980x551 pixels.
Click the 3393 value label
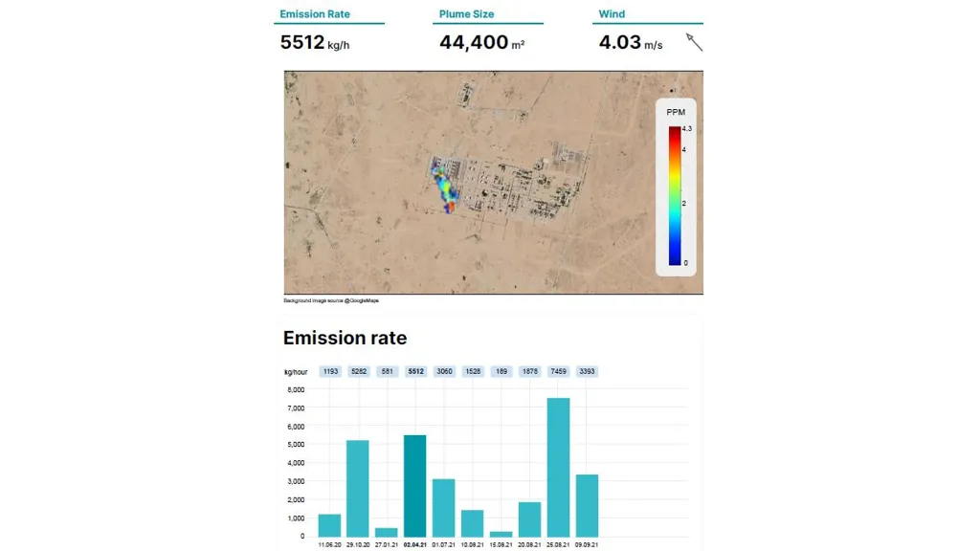click(x=587, y=371)
